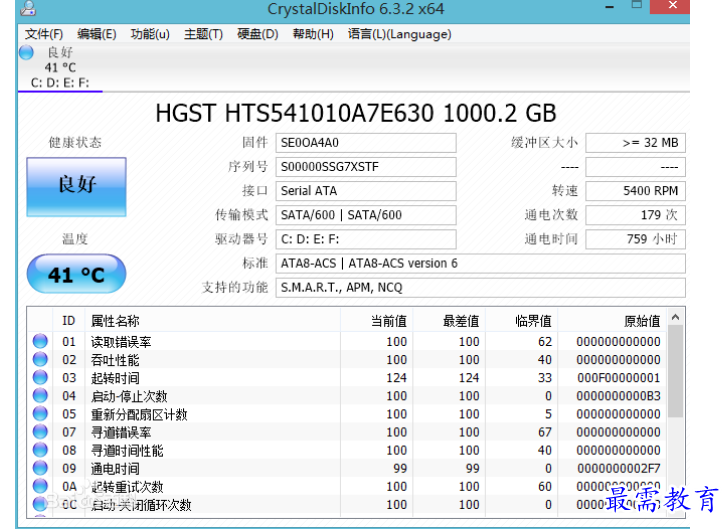The height and width of the screenshot is (531, 727).
Task: Open the 主题(T) menu
Action: pyautogui.click(x=203, y=34)
